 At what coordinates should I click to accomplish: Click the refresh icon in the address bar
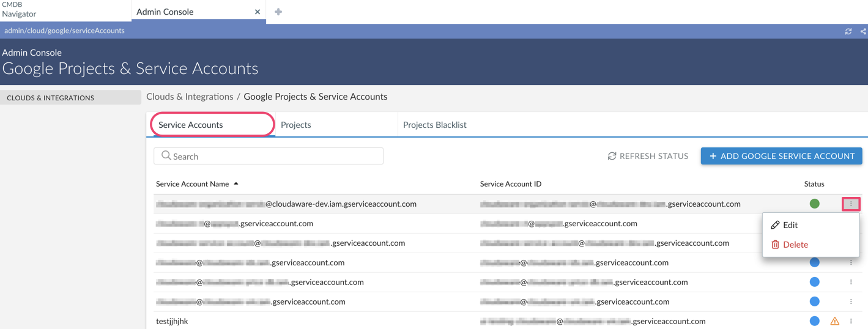click(x=848, y=31)
